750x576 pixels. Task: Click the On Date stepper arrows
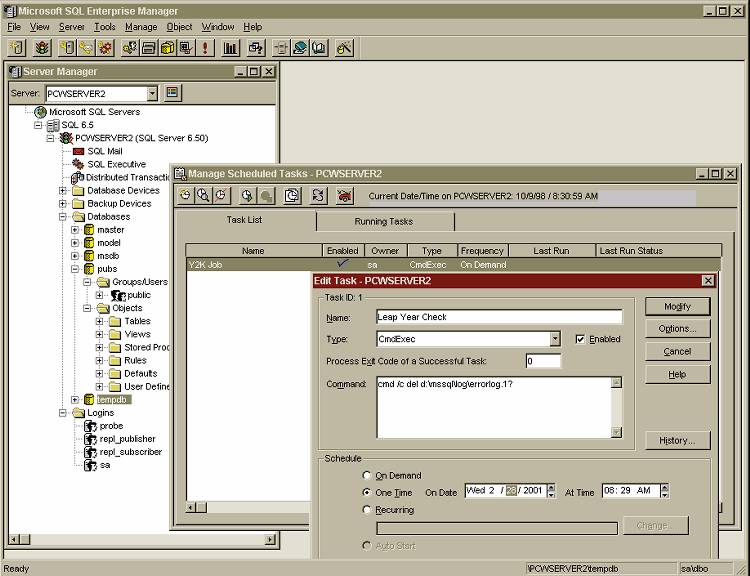click(x=551, y=490)
